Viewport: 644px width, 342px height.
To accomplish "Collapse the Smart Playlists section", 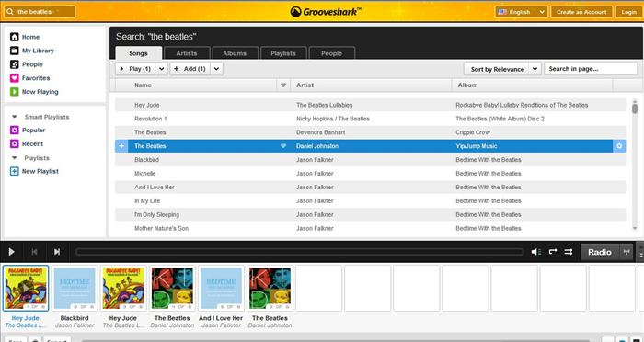I will (15, 117).
